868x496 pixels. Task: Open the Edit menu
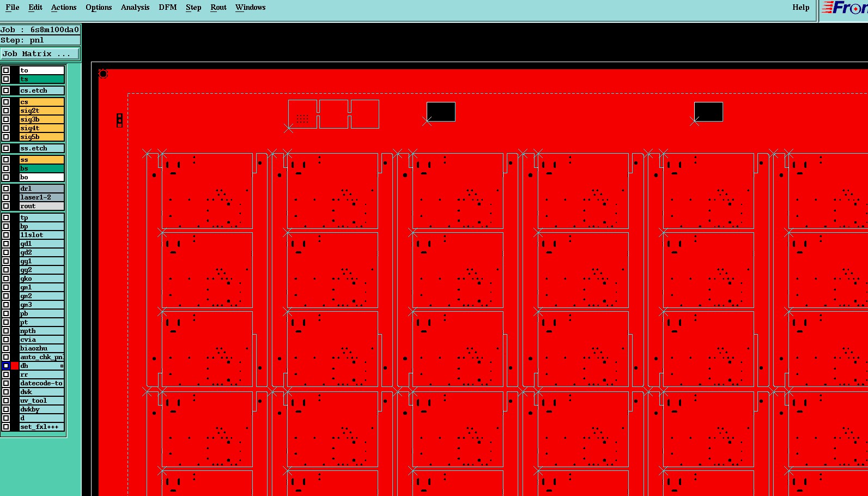35,7
